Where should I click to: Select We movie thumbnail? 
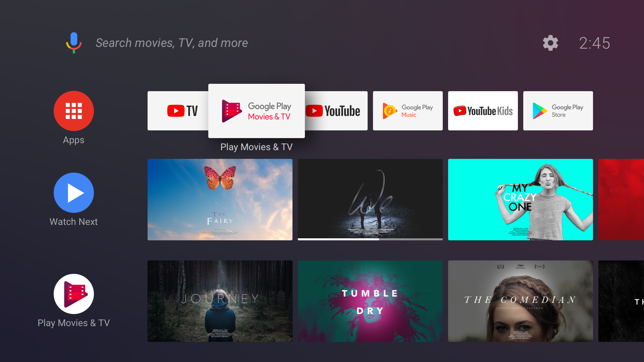click(370, 199)
